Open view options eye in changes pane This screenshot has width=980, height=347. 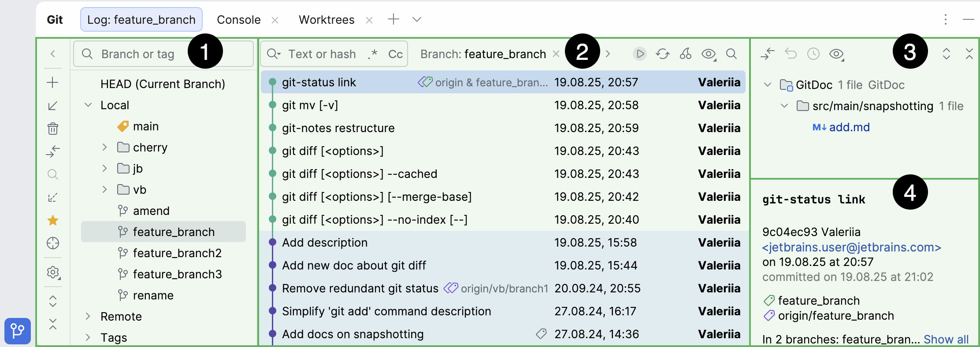(x=837, y=54)
